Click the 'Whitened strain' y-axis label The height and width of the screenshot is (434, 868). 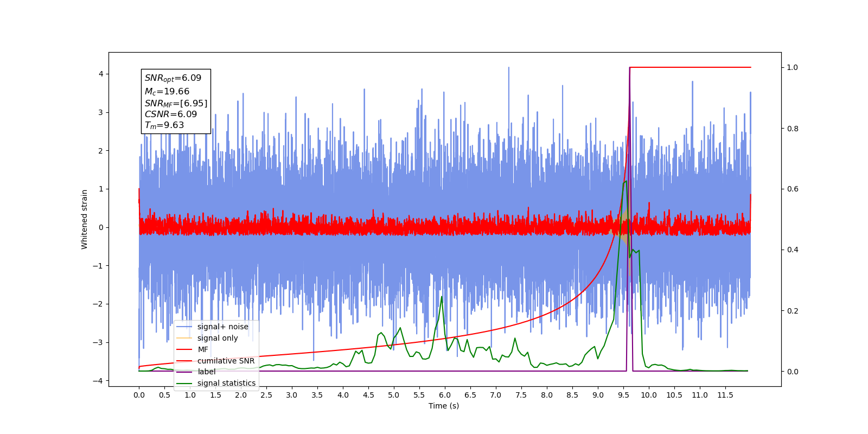pos(84,219)
